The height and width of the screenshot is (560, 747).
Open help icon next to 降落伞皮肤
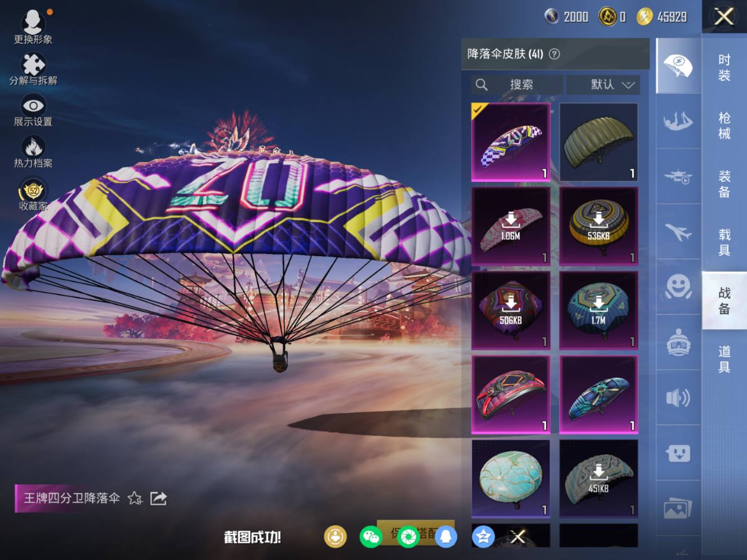click(x=554, y=54)
